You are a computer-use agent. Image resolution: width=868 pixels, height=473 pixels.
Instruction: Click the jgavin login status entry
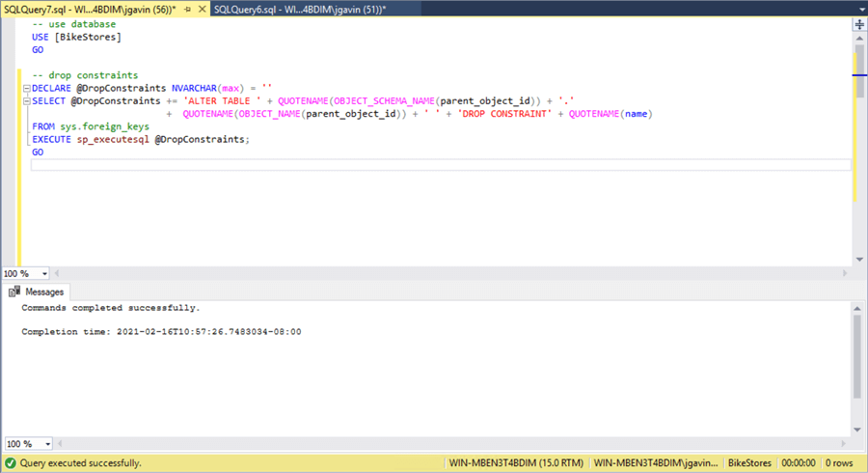tap(656, 463)
